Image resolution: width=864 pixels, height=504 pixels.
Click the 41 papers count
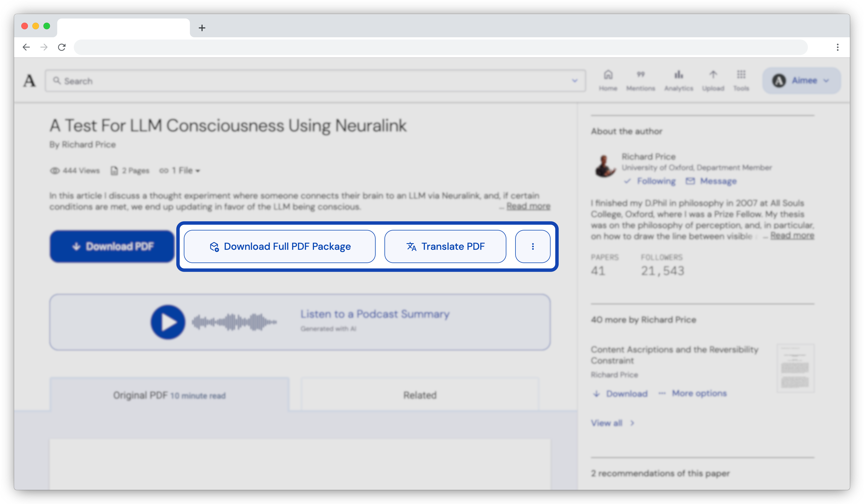coord(598,271)
